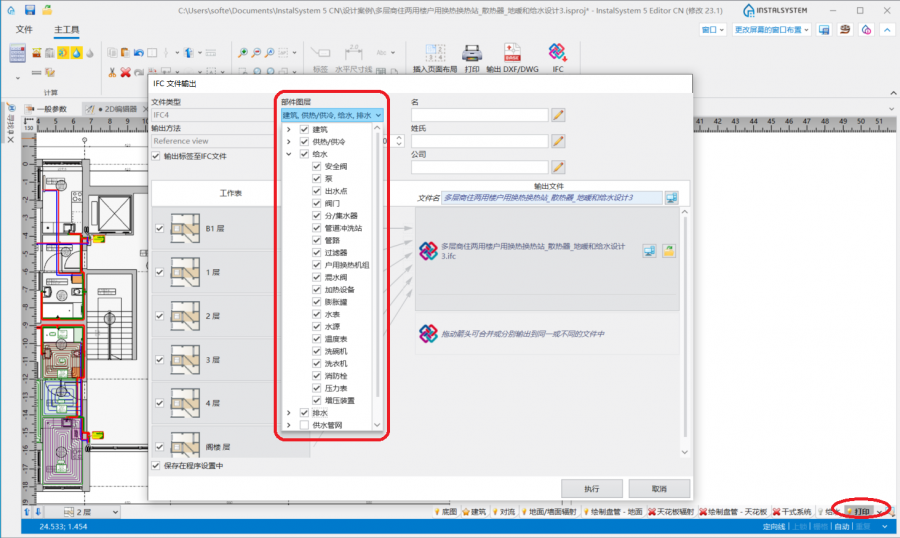Uncheck the B1 层 worksheet checkbox

point(159,228)
